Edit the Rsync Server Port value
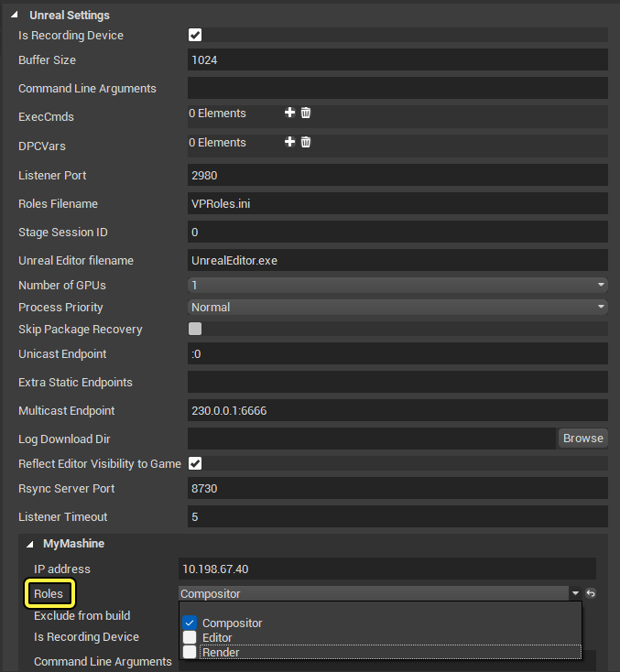620x672 pixels. pyautogui.click(x=397, y=488)
